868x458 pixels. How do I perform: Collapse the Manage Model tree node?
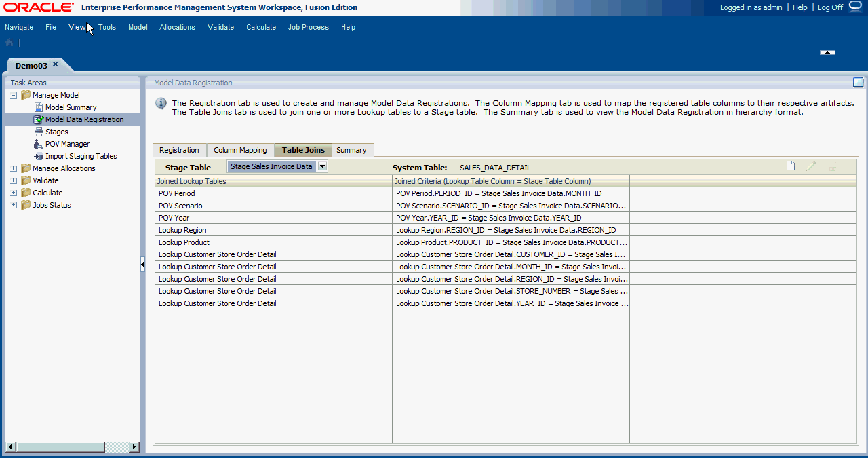coord(14,95)
